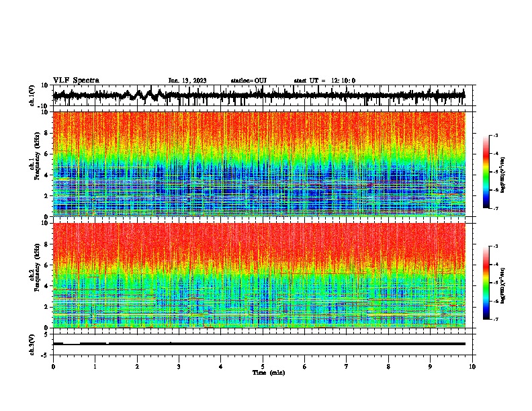Click time axis tick label "0"
The width and height of the screenshot is (532, 411).
click(53, 367)
